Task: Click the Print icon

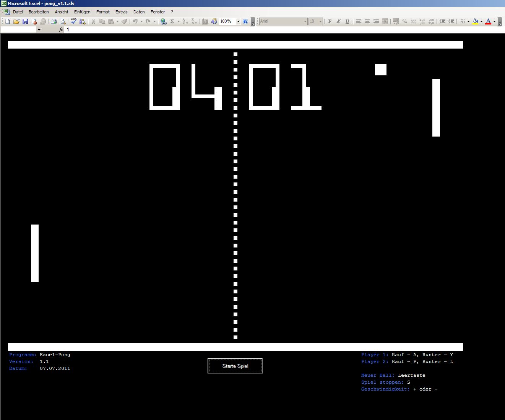Action: [x=54, y=21]
